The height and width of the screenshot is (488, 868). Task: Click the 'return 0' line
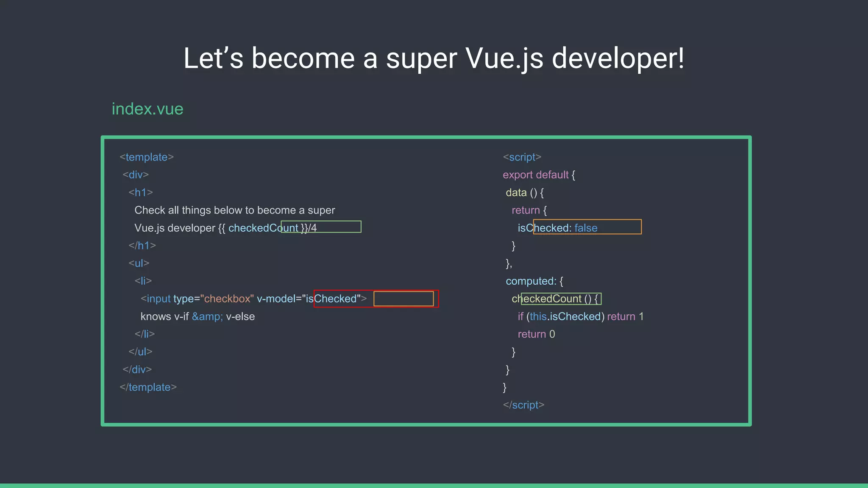point(536,334)
